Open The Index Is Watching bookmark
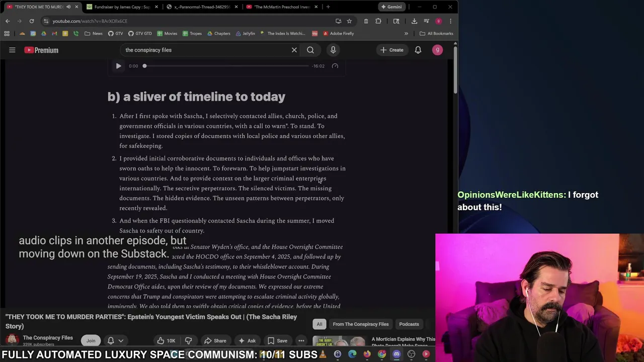The image size is (644, 362). (x=283, y=34)
